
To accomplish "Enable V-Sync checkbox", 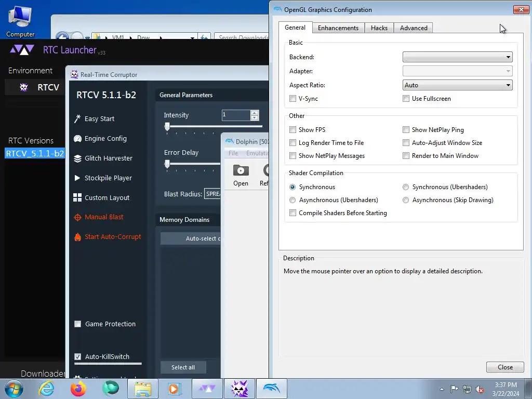I will click(x=292, y=99).
